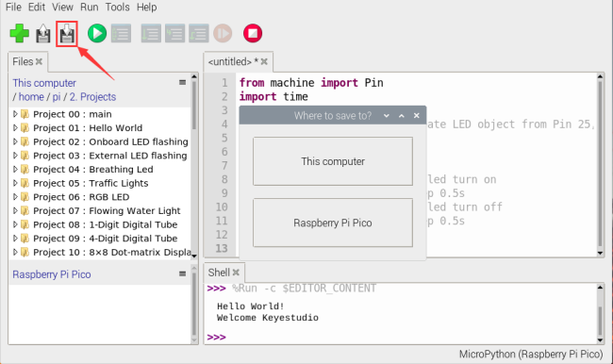
Task: Open the Edit menu
Action: (x=37, y=7)
